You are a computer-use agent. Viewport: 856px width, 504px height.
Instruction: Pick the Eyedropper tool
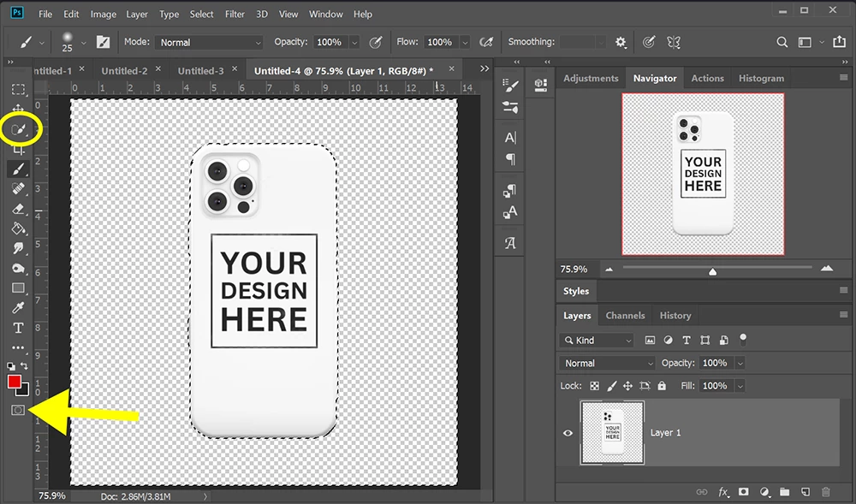coord(18,308)
